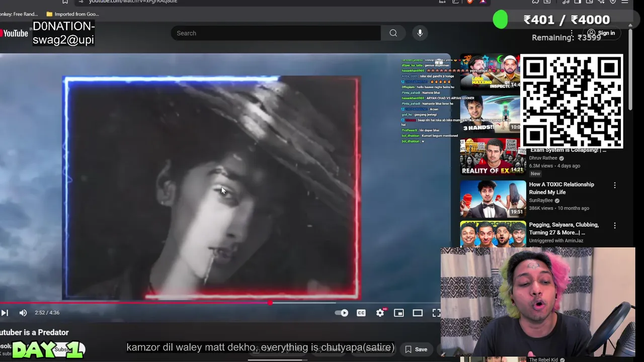Screen dimensions: 644x362
Task: Click the 2:52 / 4:36 time display
Action: pyautogui.click(x=47, y=313)
